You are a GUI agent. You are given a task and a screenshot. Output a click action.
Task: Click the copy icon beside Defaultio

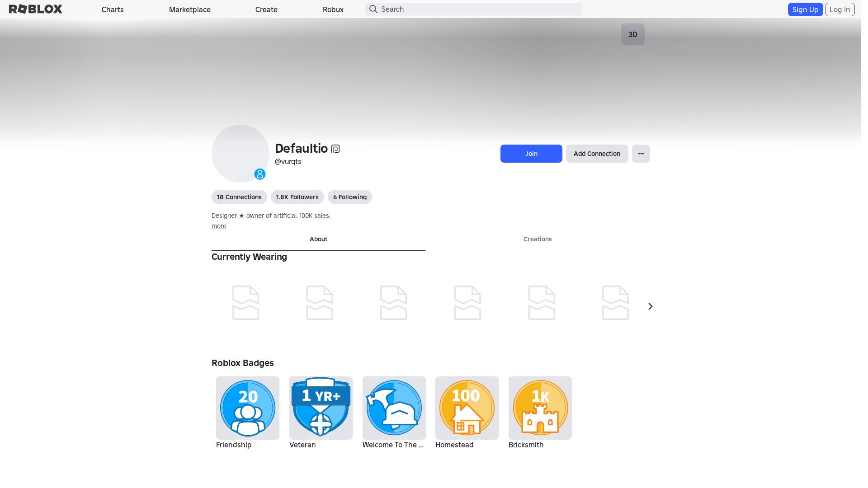pyautogui.click(x=335, y=149)
